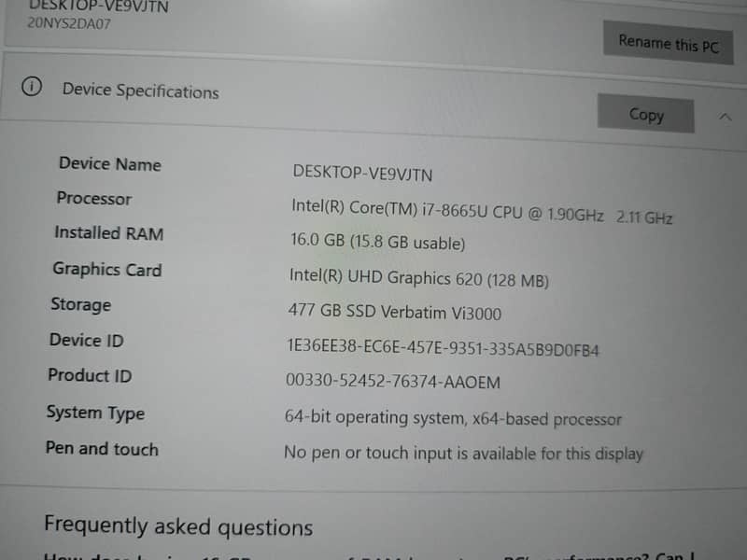Viewport: 747px width, 560px height.
Task: Select the 20NYS2DA07 model text
Action: [69, 22]
